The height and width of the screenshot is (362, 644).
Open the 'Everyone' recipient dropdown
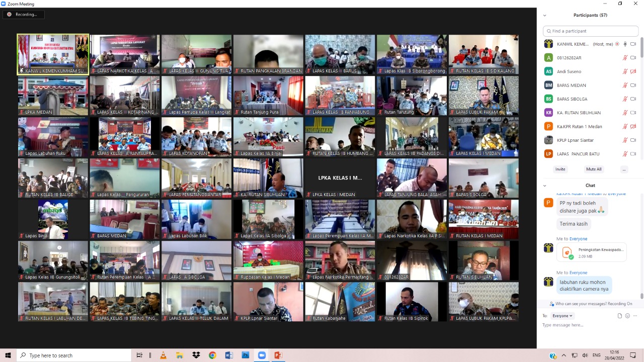click(x=562, y=316)
